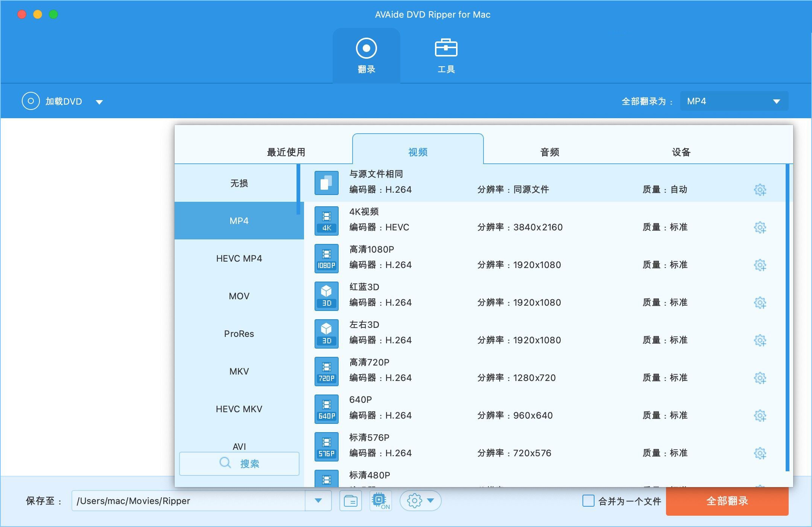
Task: Open settings gear for 左右3D preset
Action: click(760, 340)
